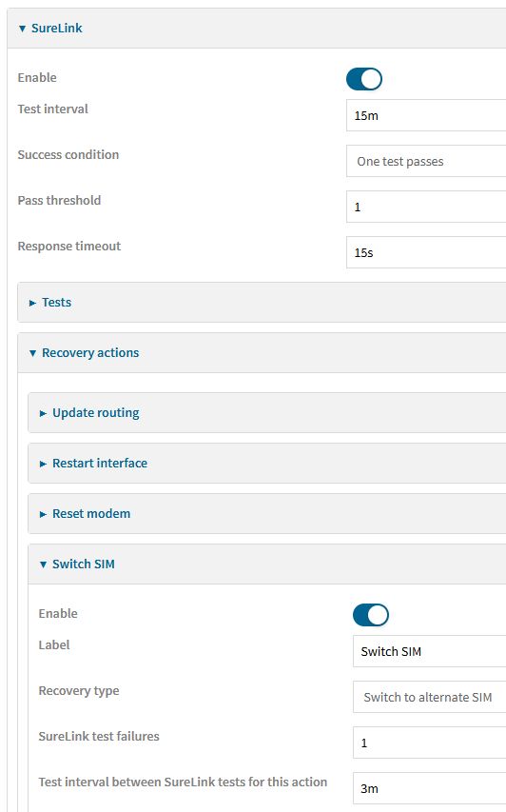Expand the Reset modem arrow

coord(43,514)
